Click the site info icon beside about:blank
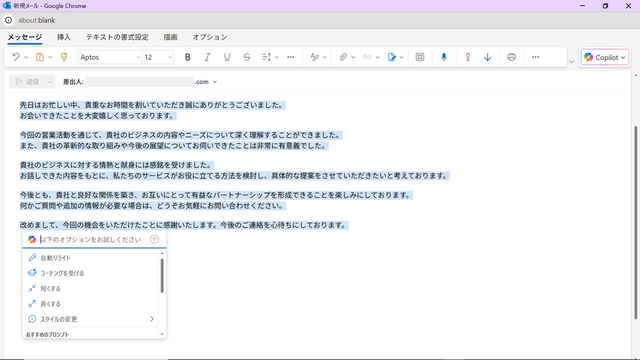The image size is (640, 360). coord(9,20)
